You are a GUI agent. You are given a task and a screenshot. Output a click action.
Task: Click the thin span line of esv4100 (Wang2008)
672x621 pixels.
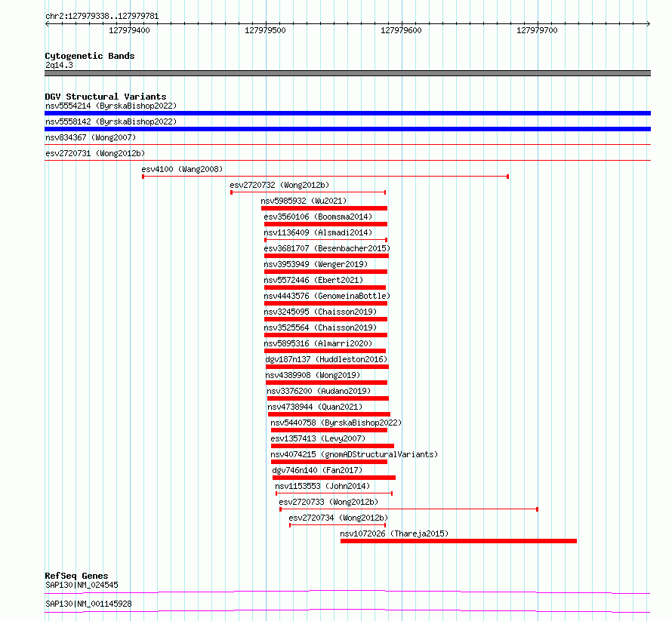[325, 177]
